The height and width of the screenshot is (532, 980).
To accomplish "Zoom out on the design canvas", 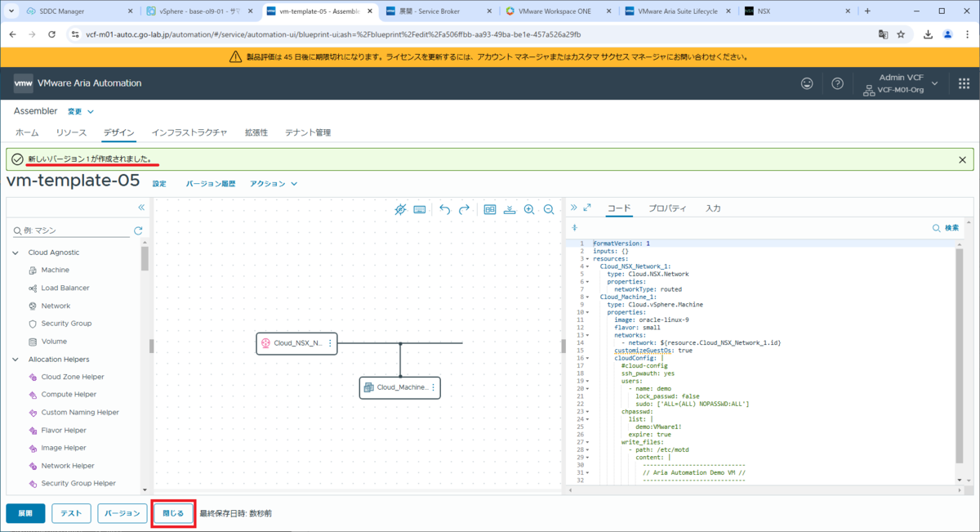I will pos(549,210).
